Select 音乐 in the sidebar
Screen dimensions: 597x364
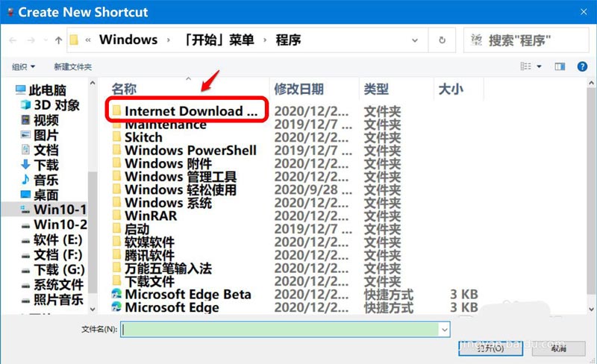(x=40, y=180)
